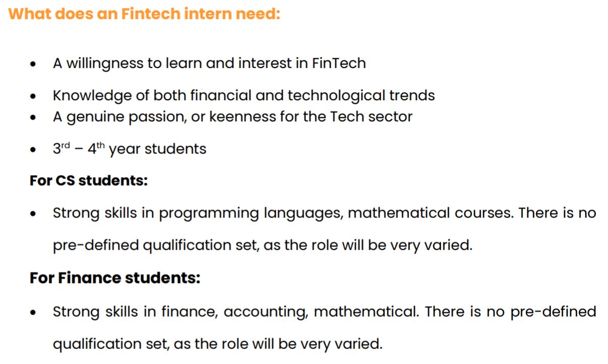Screen dimensions: 608x364
Task: Click the final line starting "qualification set, as the role"
Action: 217,344
